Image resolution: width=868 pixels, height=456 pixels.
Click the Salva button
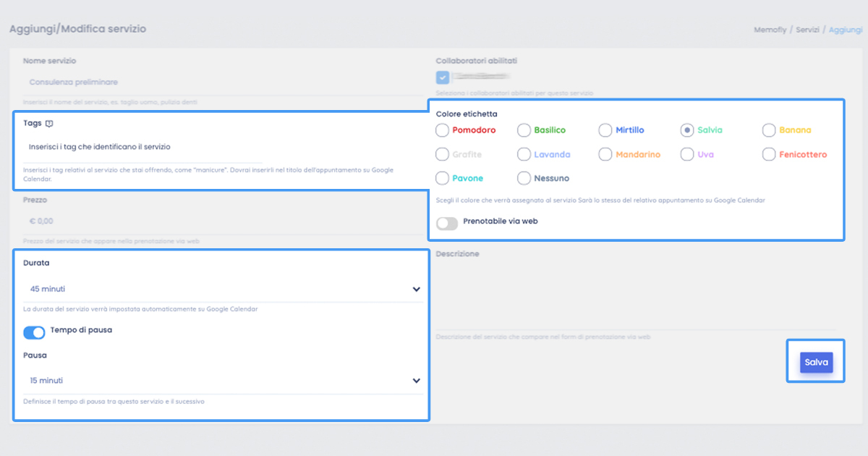pyautogui.click(x=816, y=362)
